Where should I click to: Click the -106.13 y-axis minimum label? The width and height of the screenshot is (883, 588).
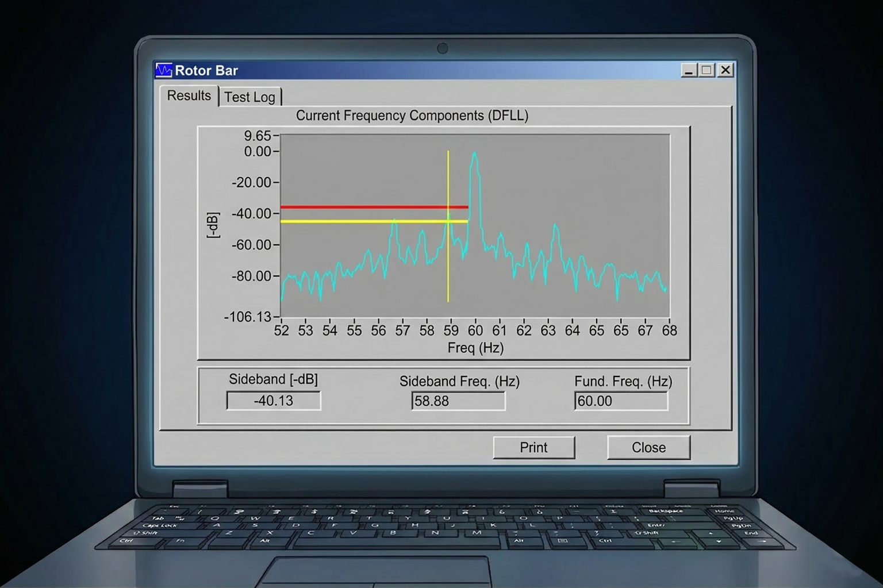tap(247, 317)
